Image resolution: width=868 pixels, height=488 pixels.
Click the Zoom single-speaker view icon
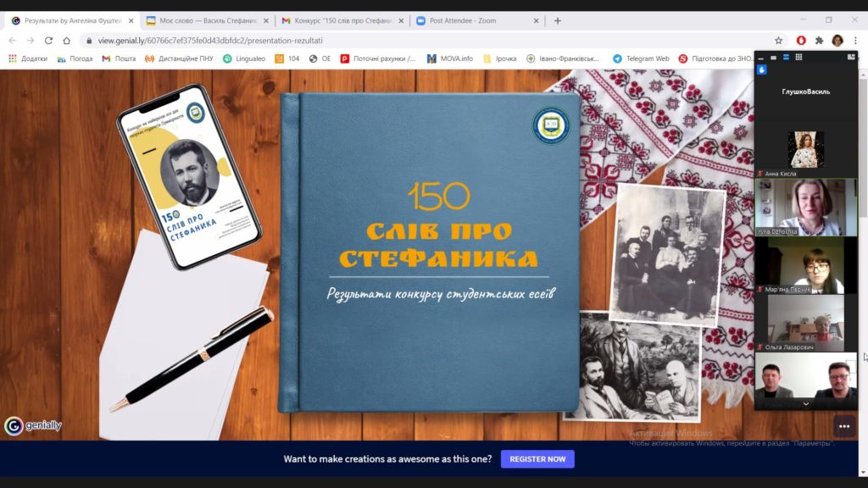click(x=773, y=58)
